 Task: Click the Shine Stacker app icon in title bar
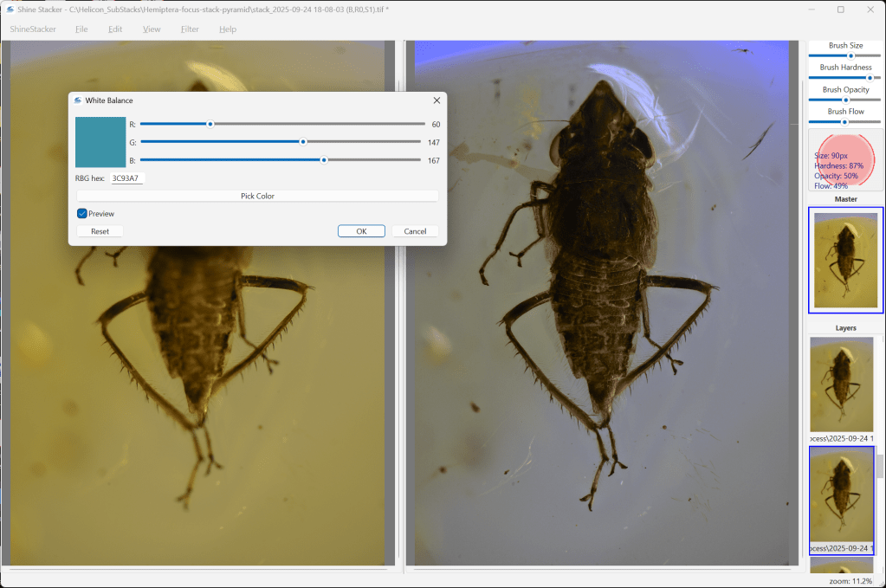[x=10, y=9]
